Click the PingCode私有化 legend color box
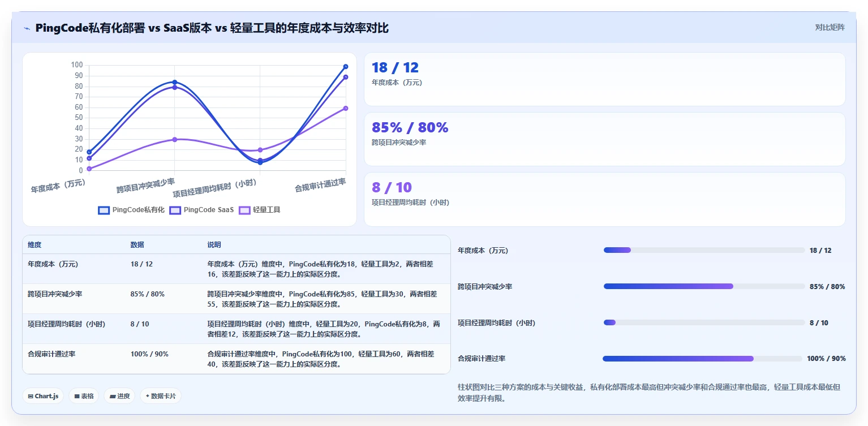The width and height of the screenshot is (868, 426). (104, 210)
